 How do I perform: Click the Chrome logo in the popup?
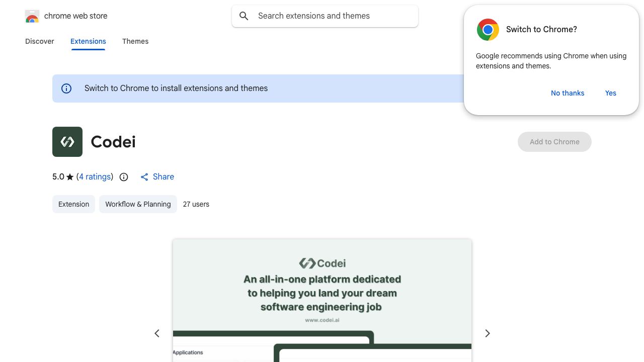click(488, 30)
